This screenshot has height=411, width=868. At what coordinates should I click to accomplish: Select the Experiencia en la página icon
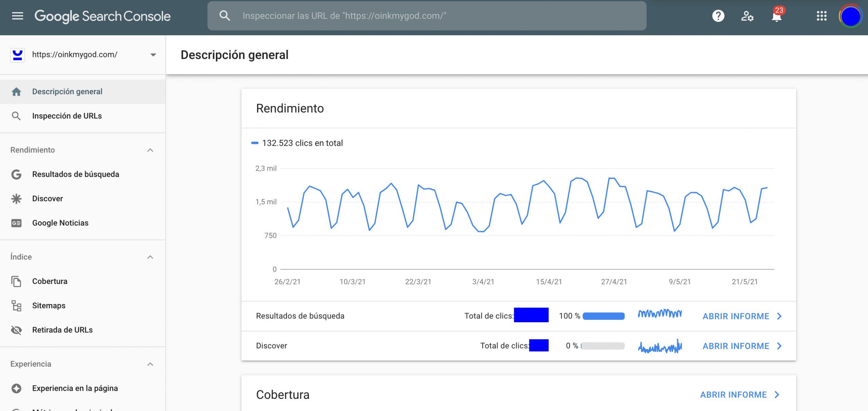click(x=17, y=388)
